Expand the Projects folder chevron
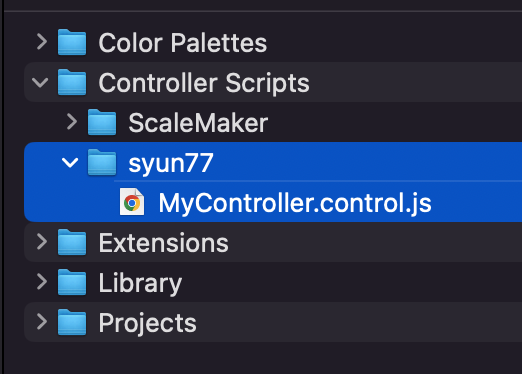Viewport: 522px width, 374px height. pos(42,322)
